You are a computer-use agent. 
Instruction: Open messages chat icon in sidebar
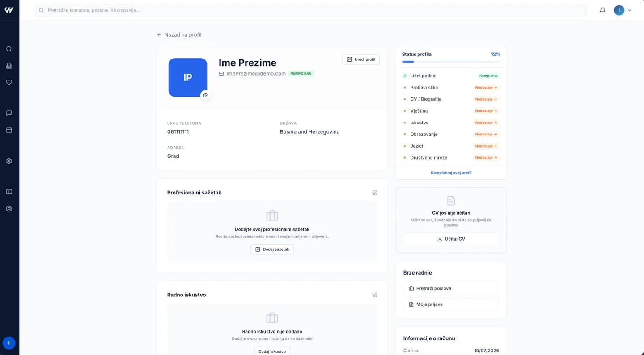pos(9,114)
